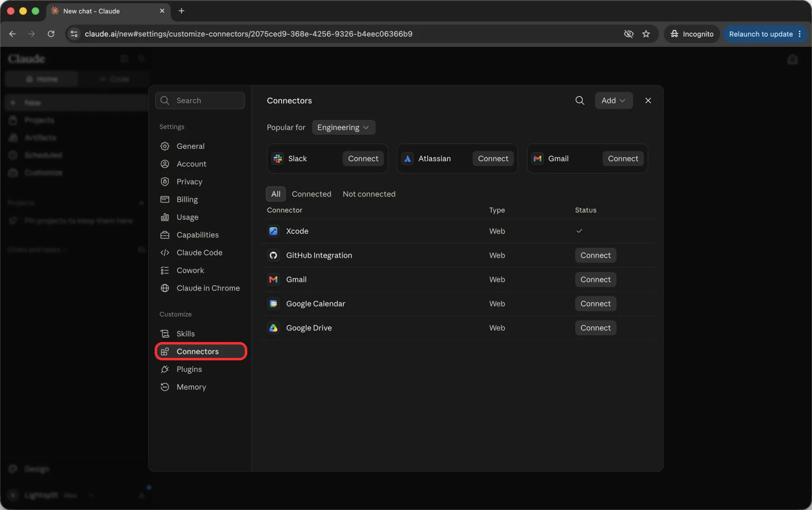The height and width of the screenshot is (510, 812).
Task: Click the GitHub octocat icon
Action: (273, 255)
